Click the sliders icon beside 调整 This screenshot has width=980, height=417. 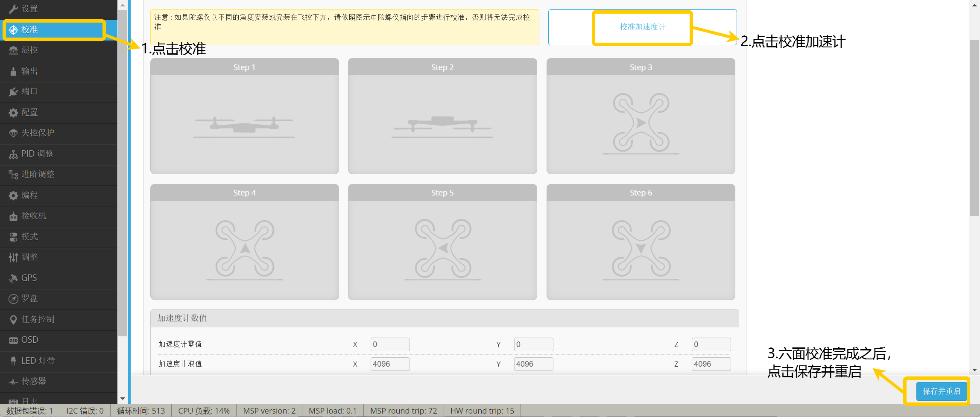pos(13,257)
